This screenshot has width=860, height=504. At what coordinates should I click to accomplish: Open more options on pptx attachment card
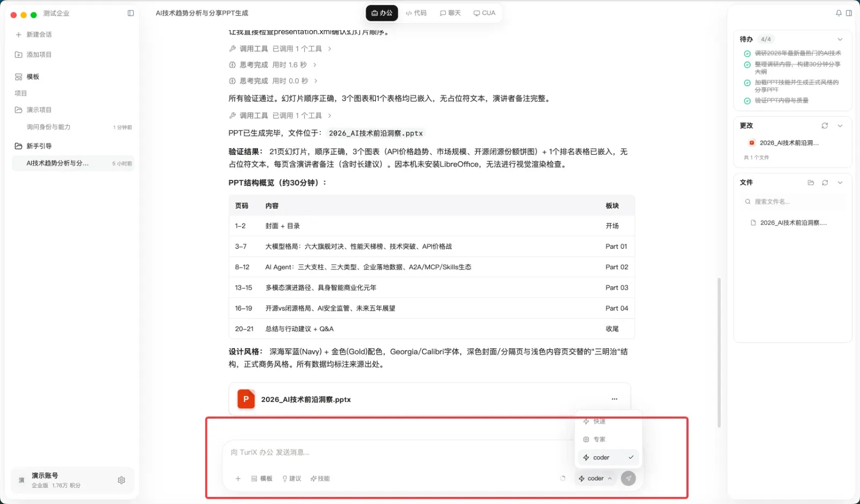[x=614, y=399]
